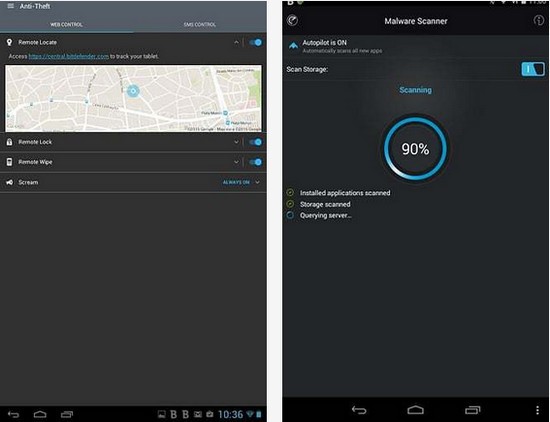Toggle the Remote Locate switch
Viewport: 550px width, 422px height.
coord(255,42)
